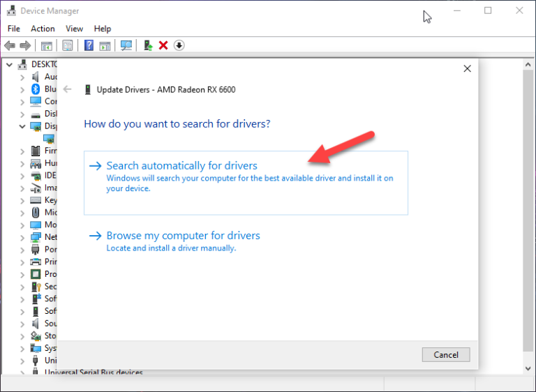The width and height of the screenshot is (536, 392).
Task: Click the Cancel button in Update Drivers
Action: [446, 355]
